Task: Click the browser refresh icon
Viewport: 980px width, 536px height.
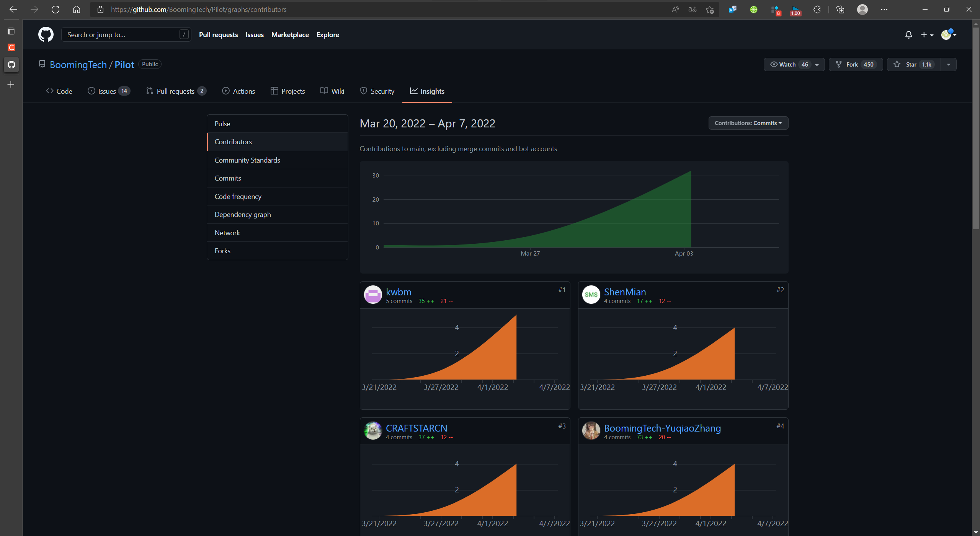Action: [x=56, y=10]
